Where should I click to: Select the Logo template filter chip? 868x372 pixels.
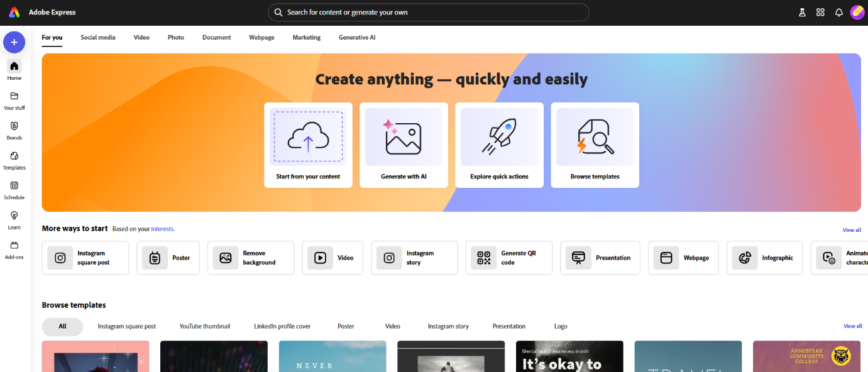click(x=561, y=327)
